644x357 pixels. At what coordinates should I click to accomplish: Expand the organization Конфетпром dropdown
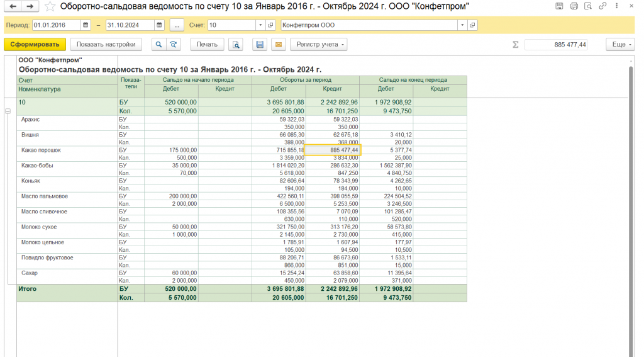point(463,25)
